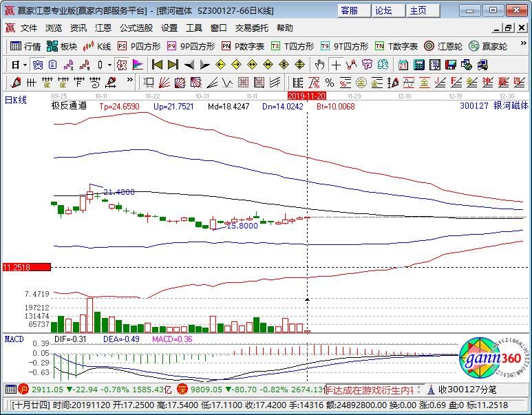Screen dimensions: 532x415
Task: Click the yellow diamond left-arrow icon
Action: tap(220, 65)
